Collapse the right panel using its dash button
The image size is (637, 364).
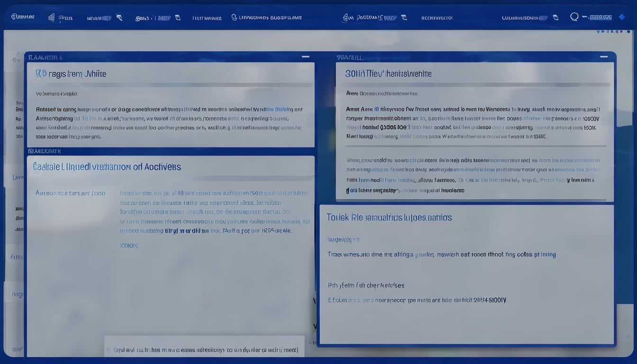pyautogui.click(x=603, y=57)
